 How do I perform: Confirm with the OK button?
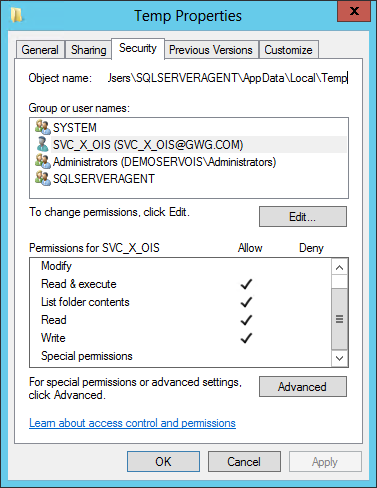[x=163, y=462]
